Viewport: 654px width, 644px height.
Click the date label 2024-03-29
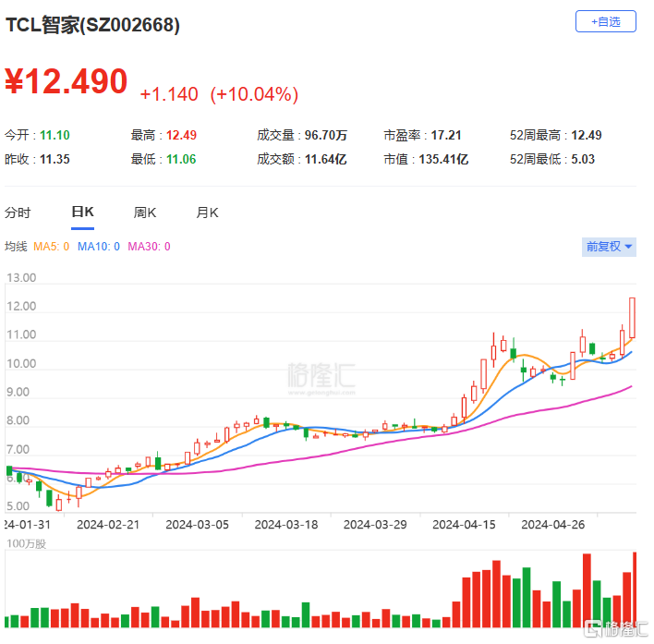click(375, 525)
